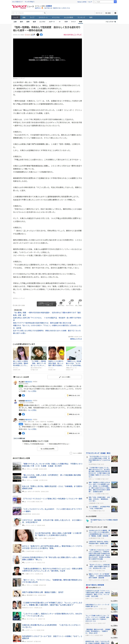Open the ランキング navigation tab
The image size is (129, 644).
81,17
